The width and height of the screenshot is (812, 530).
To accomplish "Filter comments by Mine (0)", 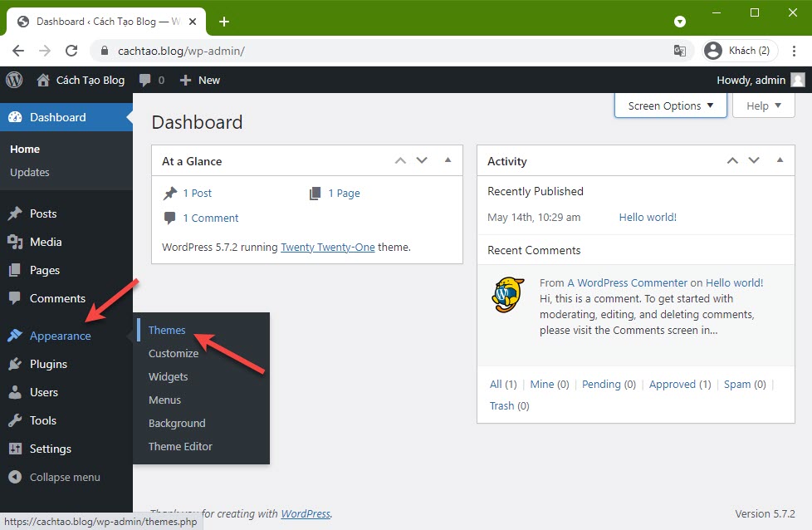I will pos(550,385).
